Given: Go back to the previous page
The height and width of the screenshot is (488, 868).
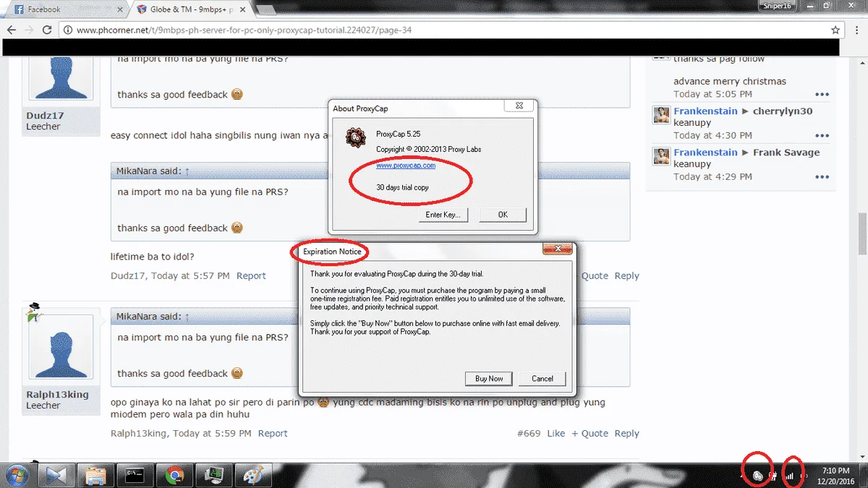Looking at the screenshot, I should (12, 30).
